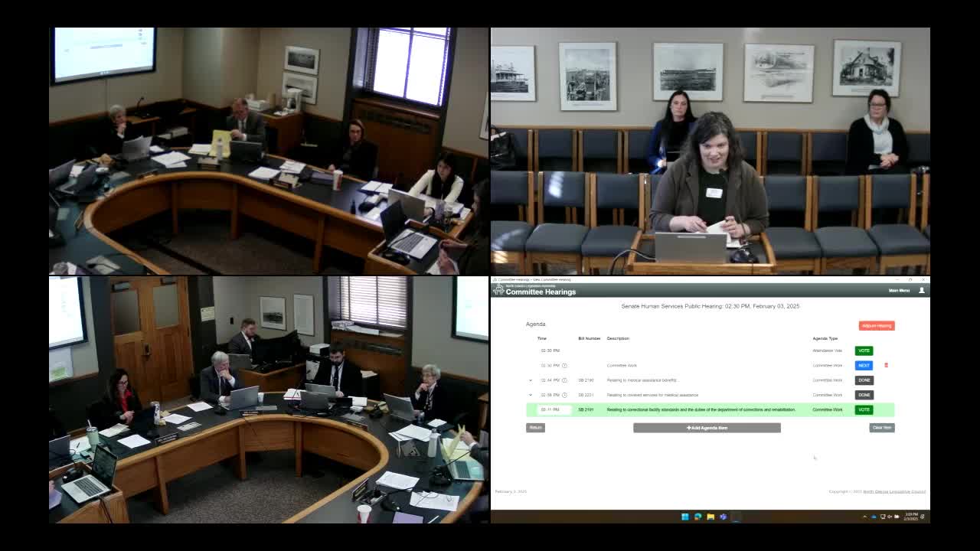Click VOTE for the Attendance Vote row
The height and width of the screenshot is (551, 980).
864,350
